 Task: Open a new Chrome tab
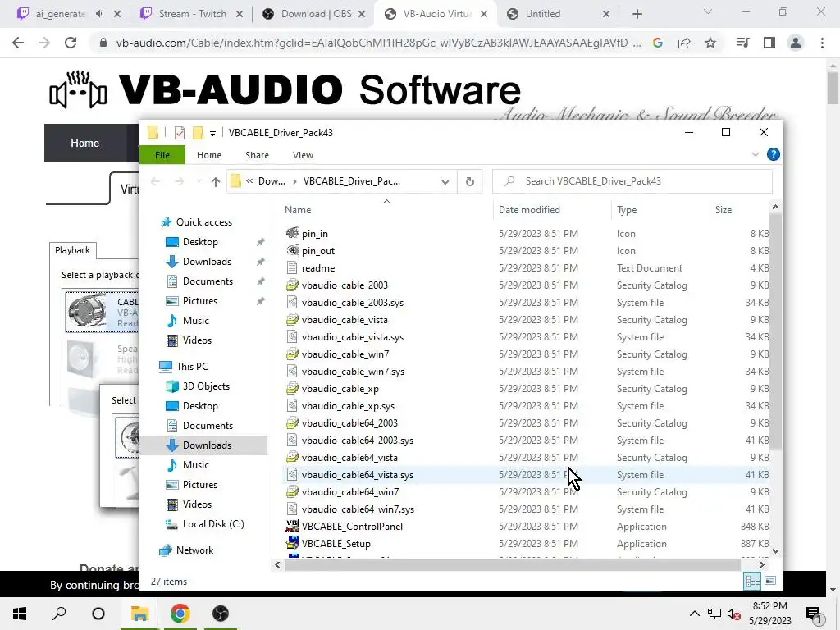(x=637, y=14)
